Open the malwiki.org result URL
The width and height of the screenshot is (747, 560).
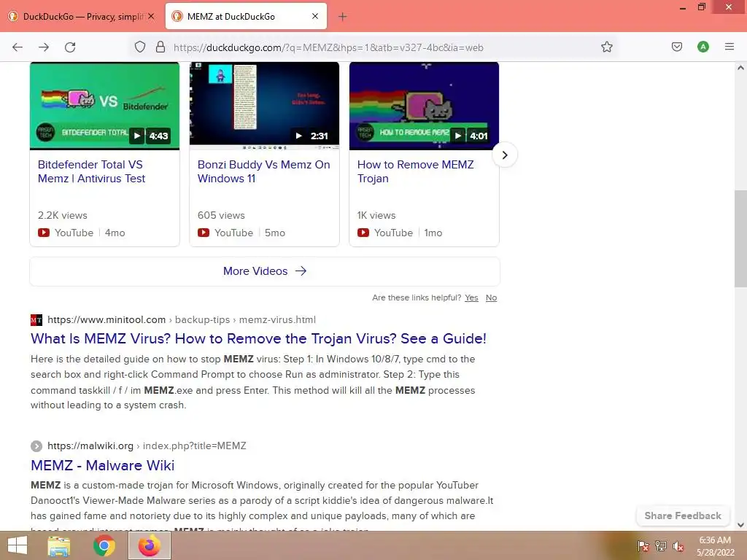click(x=147, y=446)
